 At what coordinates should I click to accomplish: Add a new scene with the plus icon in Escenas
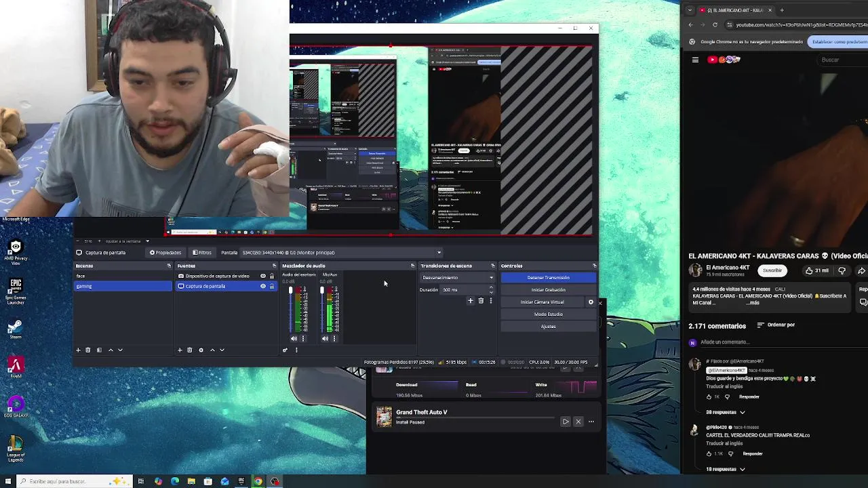pyautogui.click(x=78, y=350)
